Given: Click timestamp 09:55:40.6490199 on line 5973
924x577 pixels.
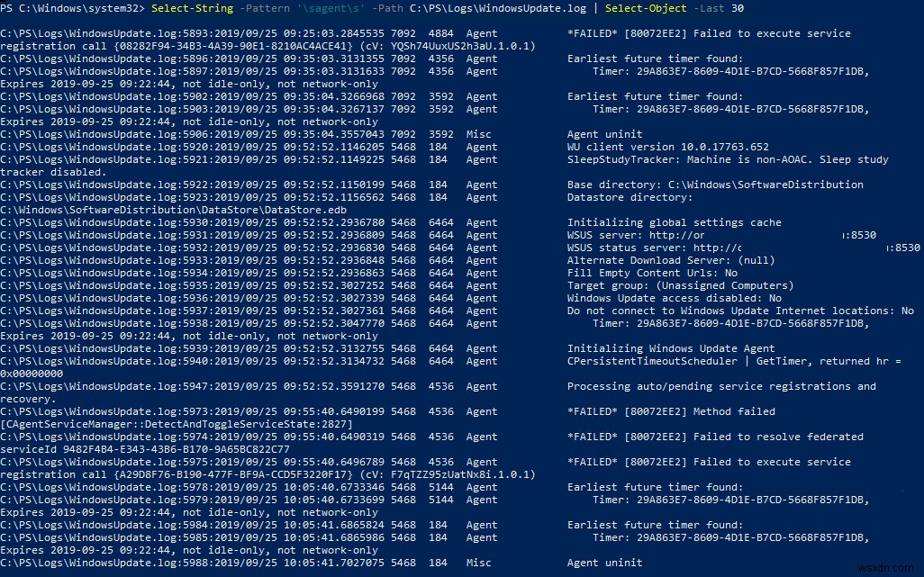Looking at the screenshot, I should 333,411.
